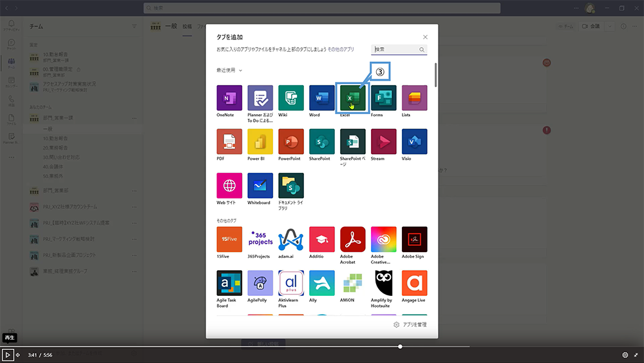Add the OneNote tab app
Viewport: 644px width, 363px height.
click(229, 98)
